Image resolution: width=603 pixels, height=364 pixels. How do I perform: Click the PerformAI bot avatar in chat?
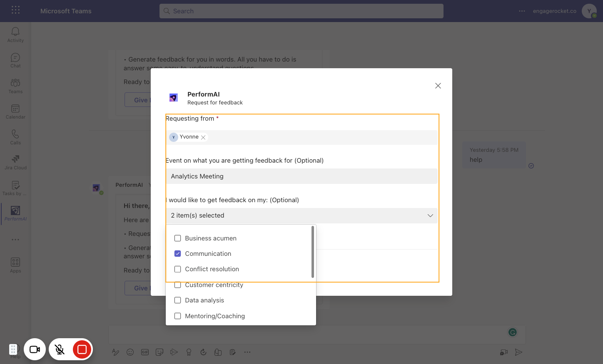[x=97, y=188]
